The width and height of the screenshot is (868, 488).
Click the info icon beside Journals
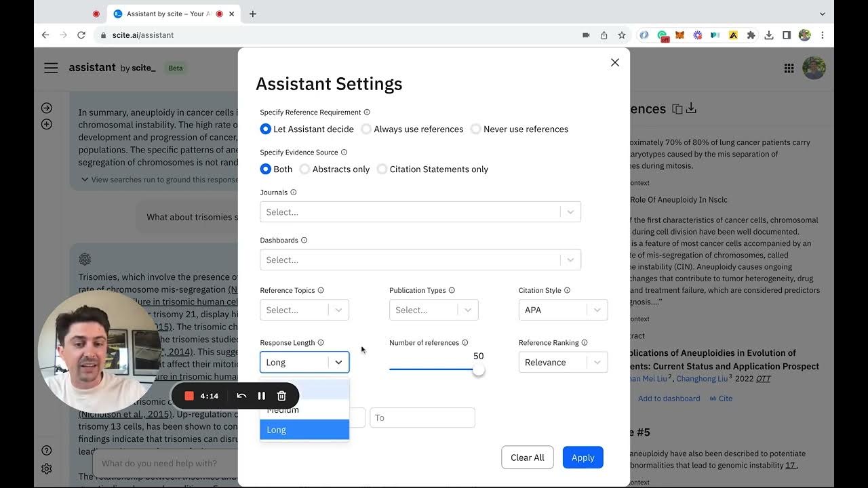click(x=294, y=192)
